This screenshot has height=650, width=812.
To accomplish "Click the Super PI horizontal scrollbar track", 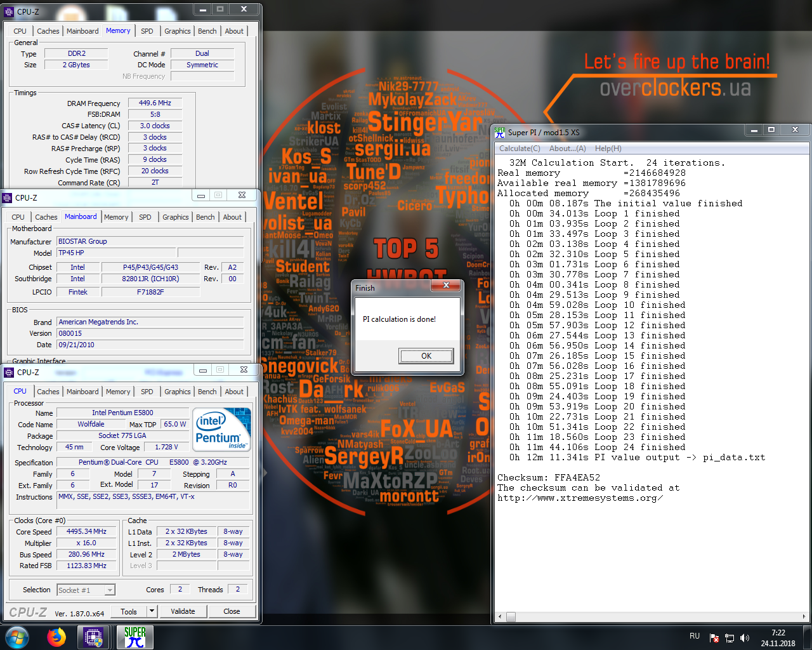I will pos(653,616).
